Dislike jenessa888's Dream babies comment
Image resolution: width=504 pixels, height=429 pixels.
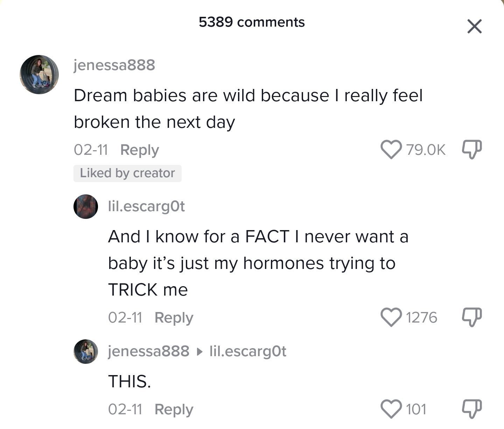pos(472,150)
